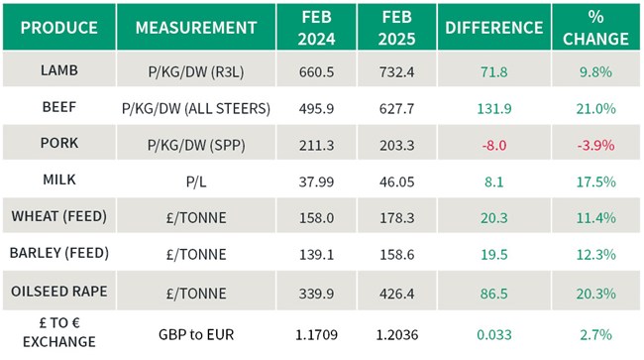Select the red -8.0 difference value
644x360 pixels.
tap(494, 146)
